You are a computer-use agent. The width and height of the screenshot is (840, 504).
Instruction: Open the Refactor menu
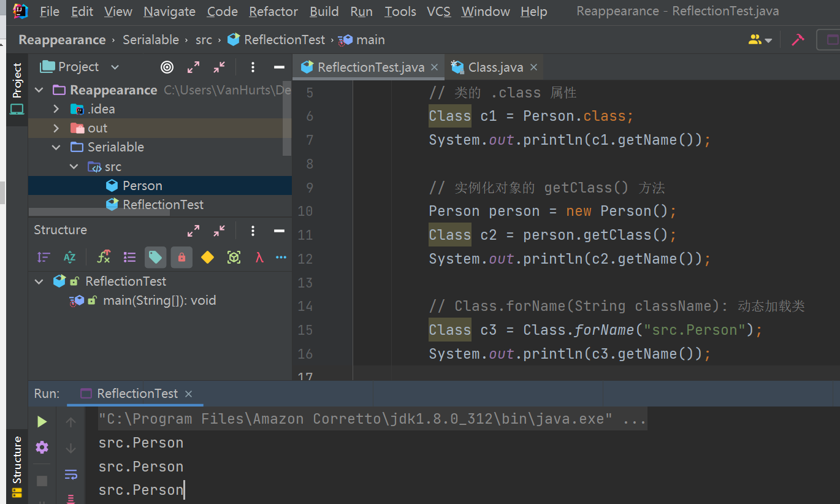tap(273, 12)
